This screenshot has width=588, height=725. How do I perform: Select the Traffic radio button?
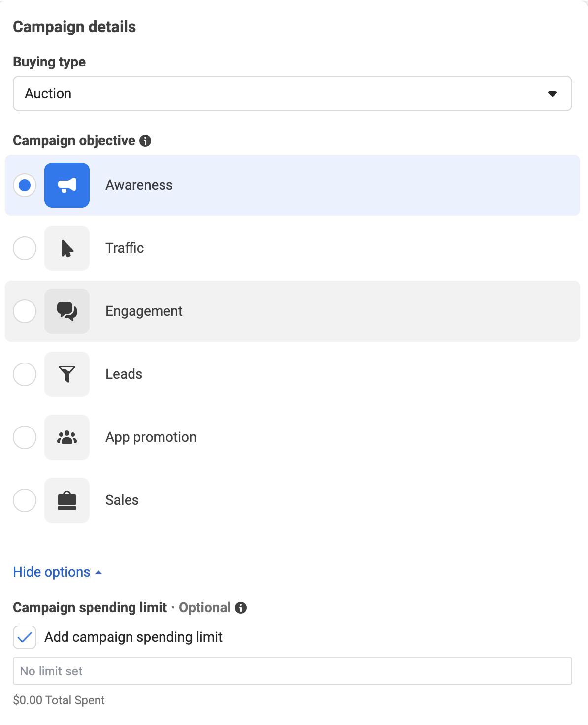25,248
